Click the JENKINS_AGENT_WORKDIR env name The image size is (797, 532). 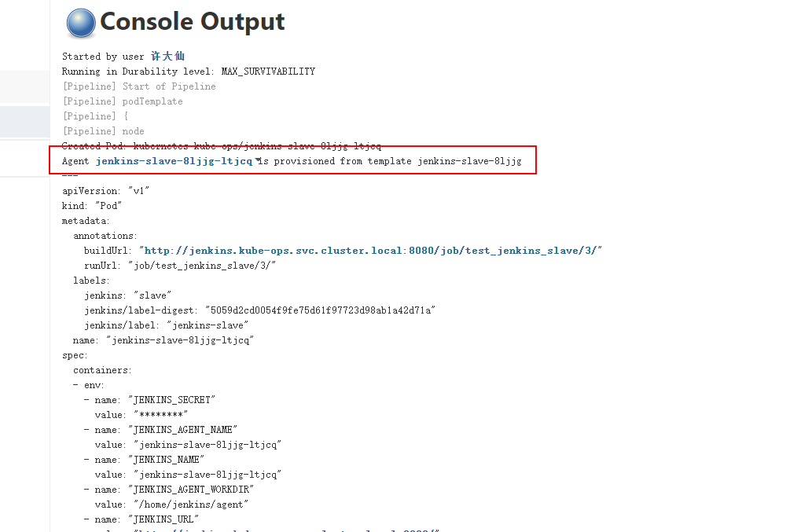191,490
